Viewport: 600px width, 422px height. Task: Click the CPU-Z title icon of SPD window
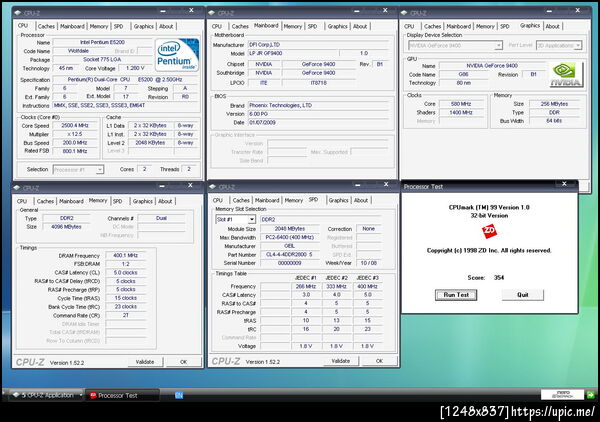click(213, 187)
